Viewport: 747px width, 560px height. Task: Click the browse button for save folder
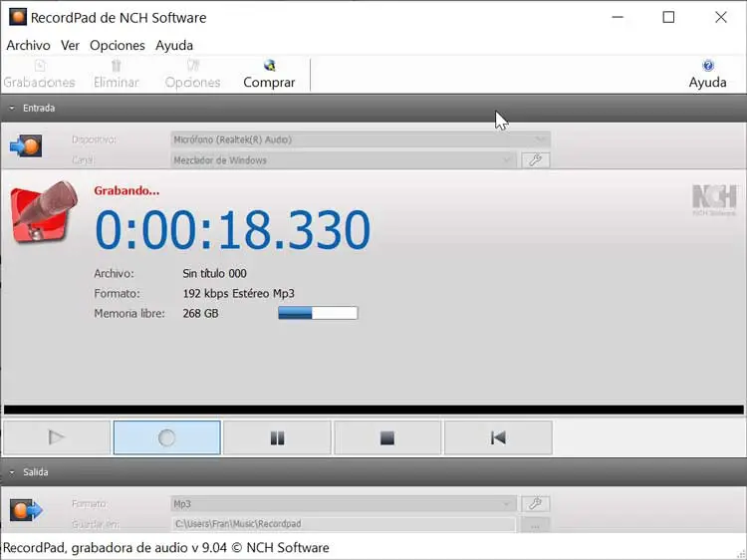(536, 525)
